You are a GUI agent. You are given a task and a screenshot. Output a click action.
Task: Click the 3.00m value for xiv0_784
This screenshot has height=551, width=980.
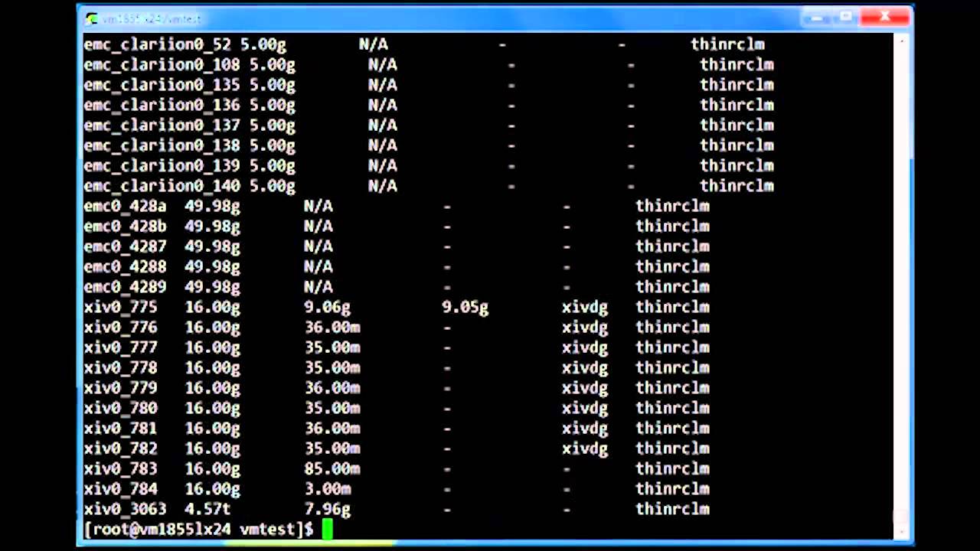pos(327,489)
